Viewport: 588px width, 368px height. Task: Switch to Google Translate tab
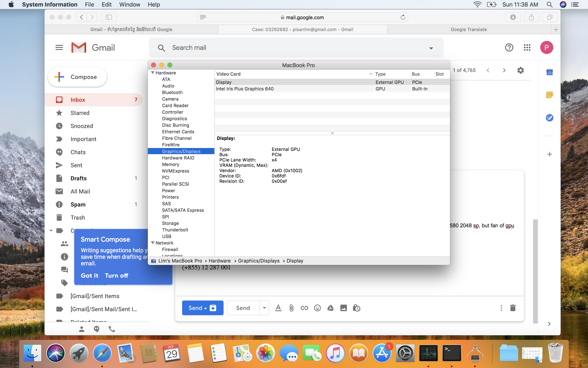tap(469, 29)
